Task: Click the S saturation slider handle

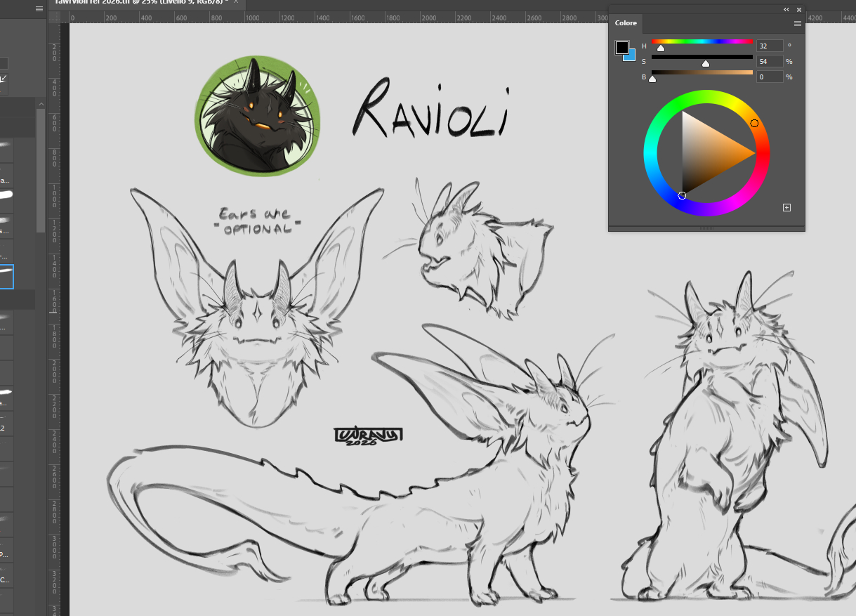Action: tap(706, 64)
